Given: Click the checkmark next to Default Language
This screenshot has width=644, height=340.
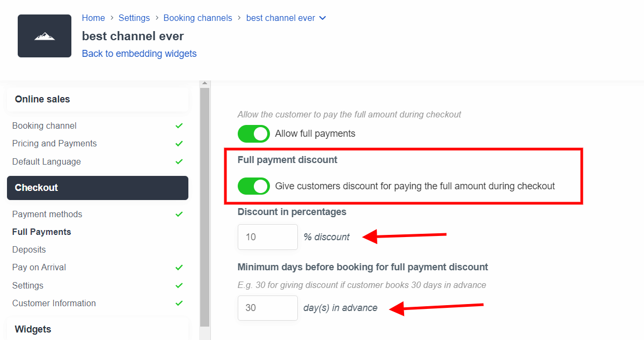Looking at the screenshot, I should 179,161.
